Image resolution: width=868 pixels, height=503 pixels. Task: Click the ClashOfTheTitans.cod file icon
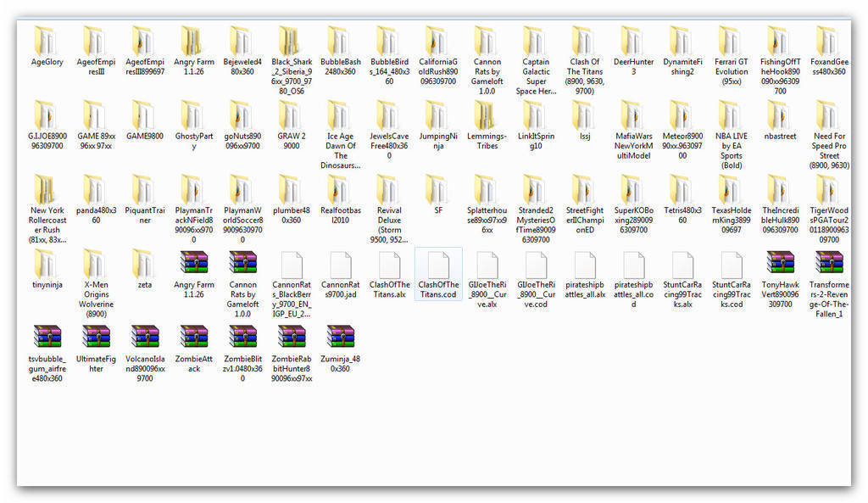pos(438,265)
